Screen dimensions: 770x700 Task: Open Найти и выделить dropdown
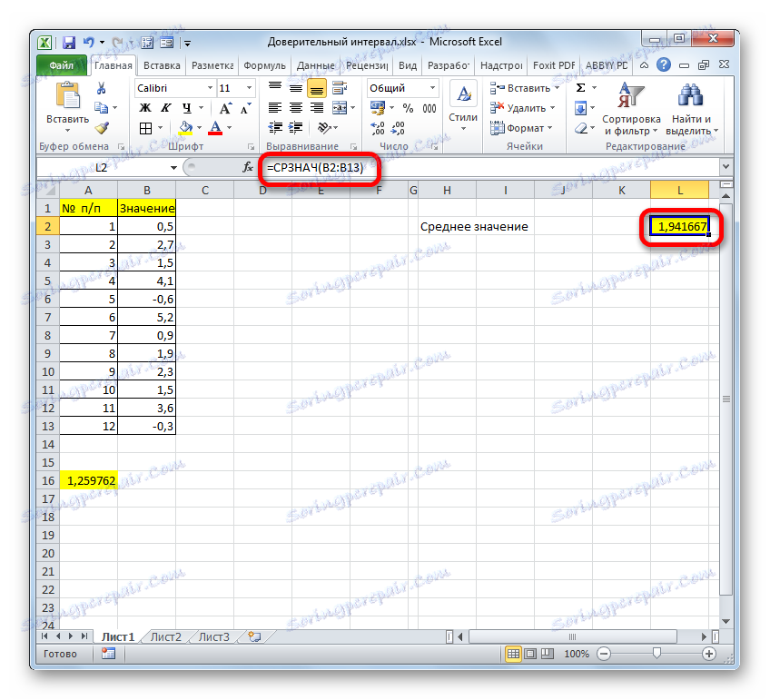click(692, 109)
